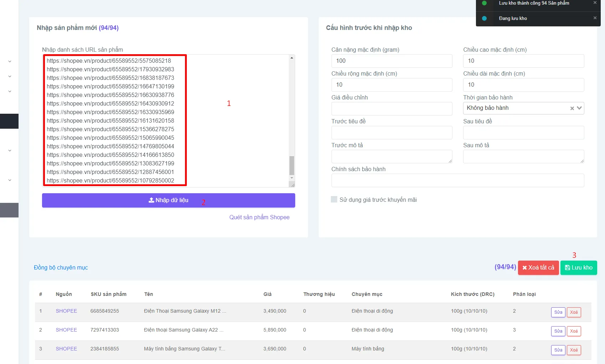Screen dimensions: 605x364
Task: Click the URL ending in 5575085218
Action: [109, 61]
